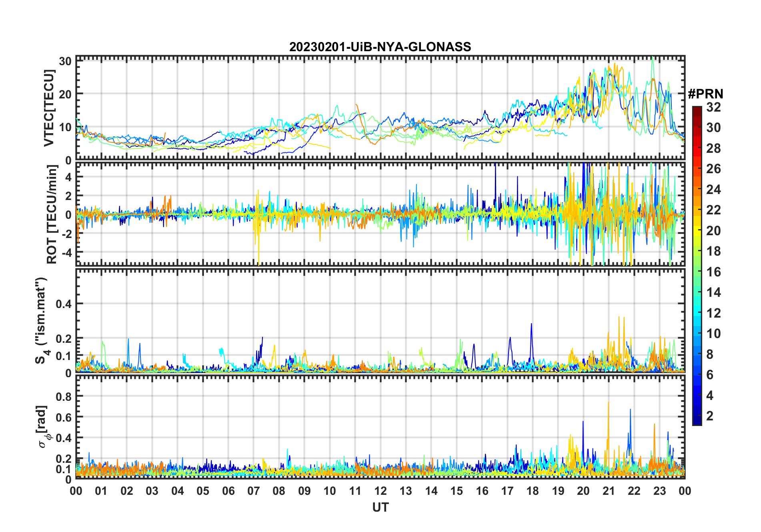The height and width of the screenshot is (532, 761).
Task: Click x-axis tick label 07
Action: (x=254, y=491)
